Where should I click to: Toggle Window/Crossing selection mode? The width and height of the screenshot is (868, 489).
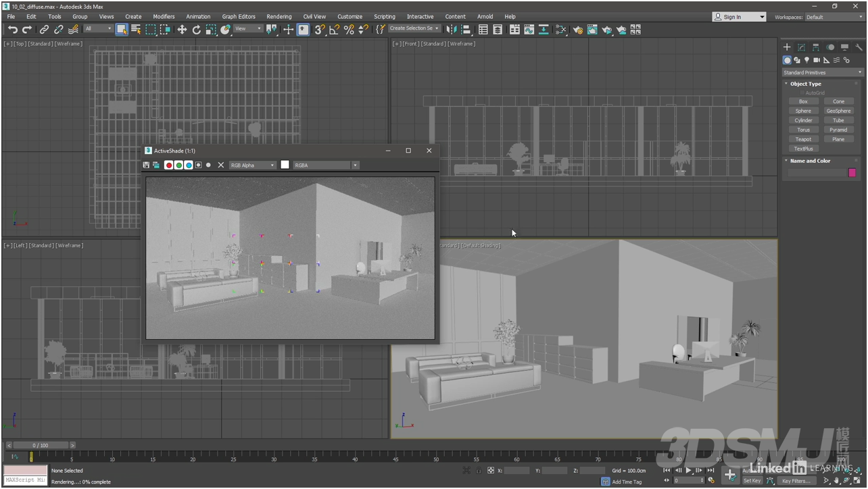165,30
